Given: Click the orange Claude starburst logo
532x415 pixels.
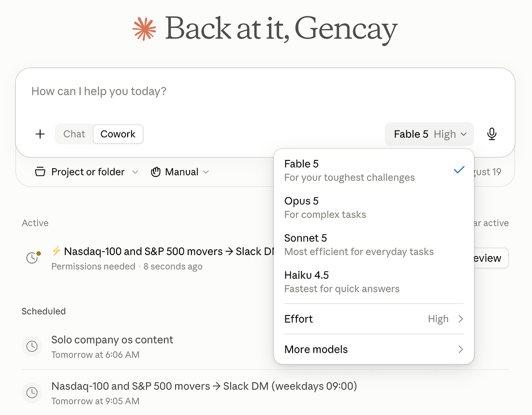Looking at the screenshot, I should [144, 29].
